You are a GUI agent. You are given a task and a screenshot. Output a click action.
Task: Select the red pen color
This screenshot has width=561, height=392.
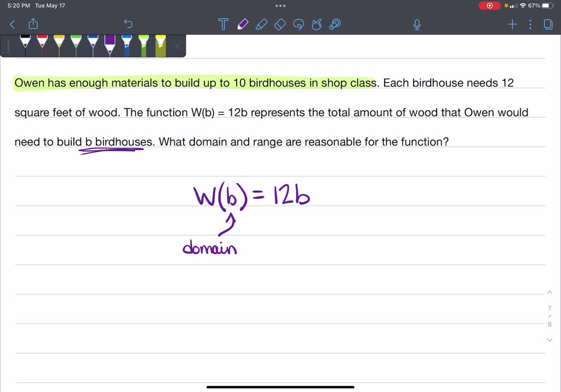pyautogui.click(x=42, y=45)
